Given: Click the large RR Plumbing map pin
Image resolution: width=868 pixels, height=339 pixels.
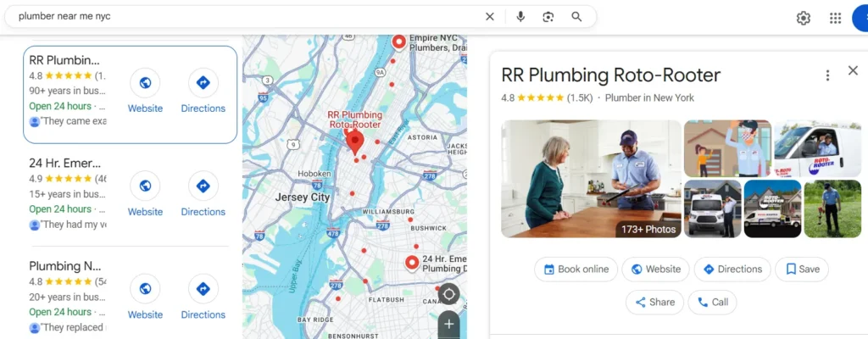Looking at the screenshot, I should pyautogui.click(x=355, y=143).
